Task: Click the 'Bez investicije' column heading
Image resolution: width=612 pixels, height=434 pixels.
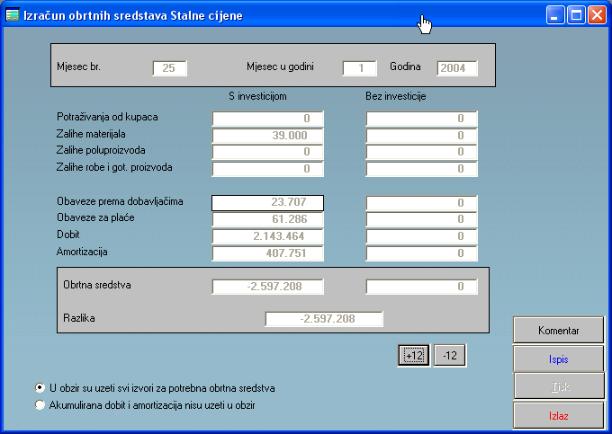Action: (x=395, y=96)
